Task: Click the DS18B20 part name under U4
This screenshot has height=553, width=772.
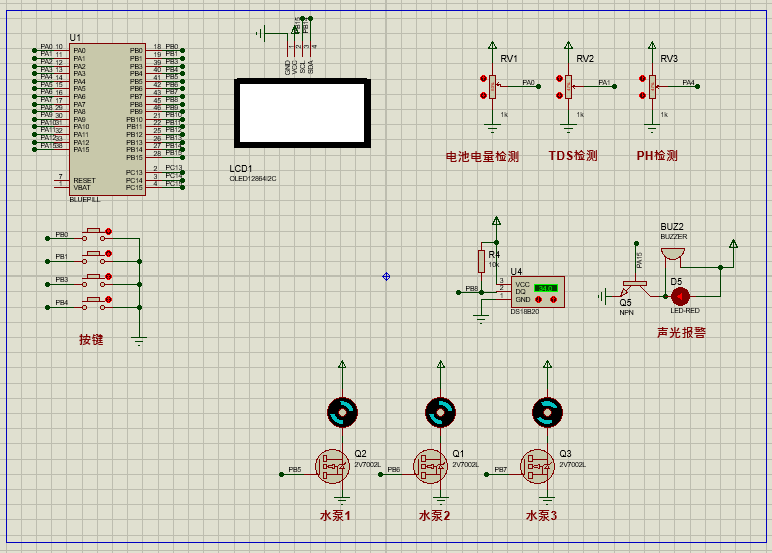Action: click(525, 312)
